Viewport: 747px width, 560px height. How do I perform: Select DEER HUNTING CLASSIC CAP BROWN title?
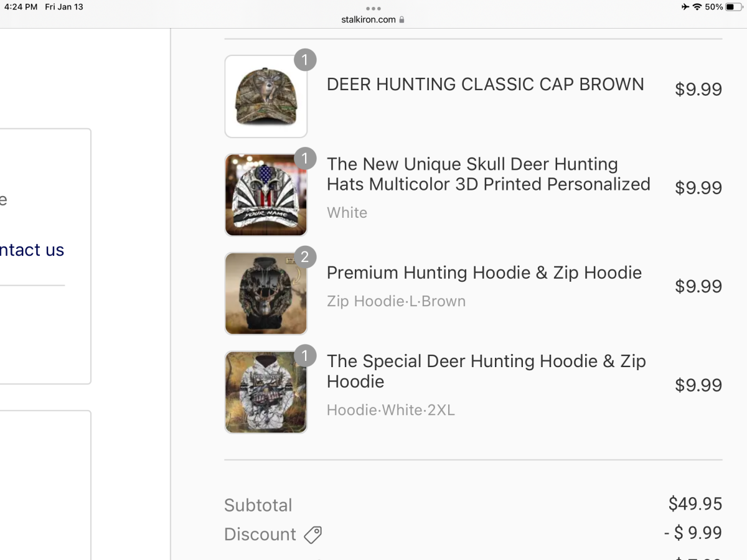click(x=485, y=85)
